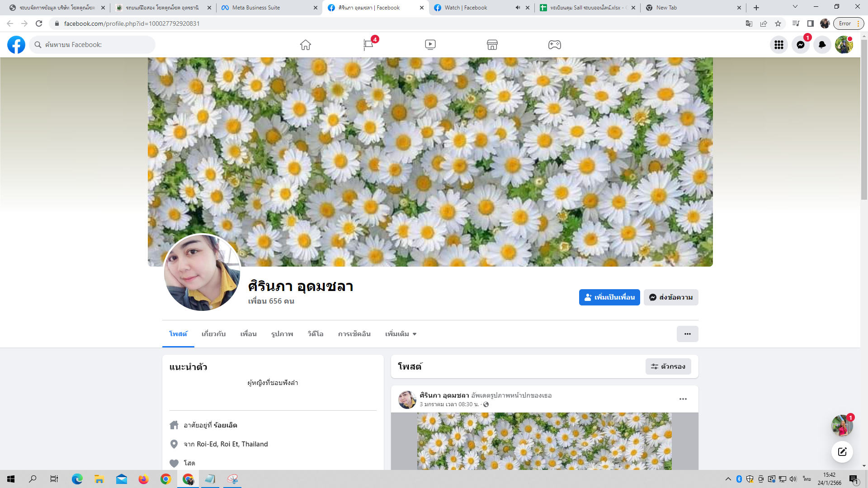The image size is (868, 488).
Task: Click the เพิ่มเป็นเพื่อน button
Action: (609, 297)
